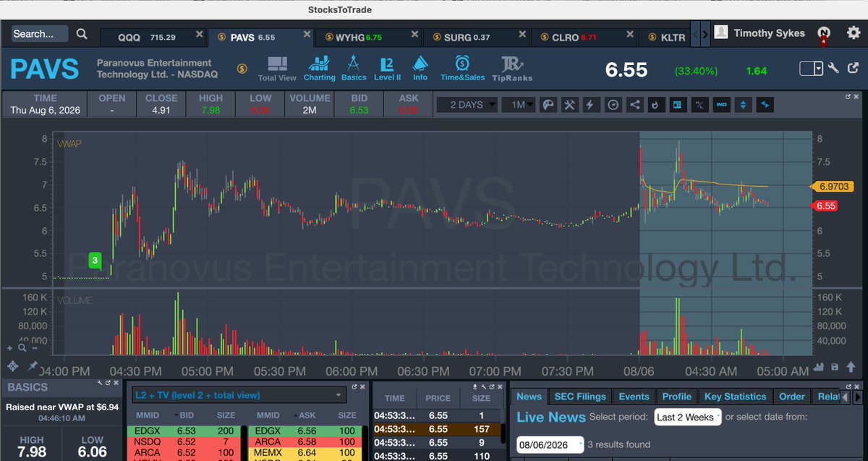
Task: Toggle the vertical up-down arrows button
Action: click(x=743, y=104)
